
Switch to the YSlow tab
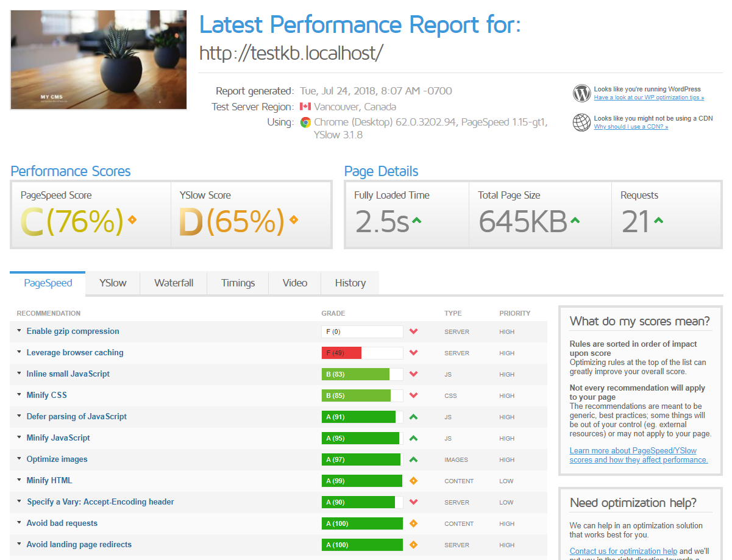(113, 283)
